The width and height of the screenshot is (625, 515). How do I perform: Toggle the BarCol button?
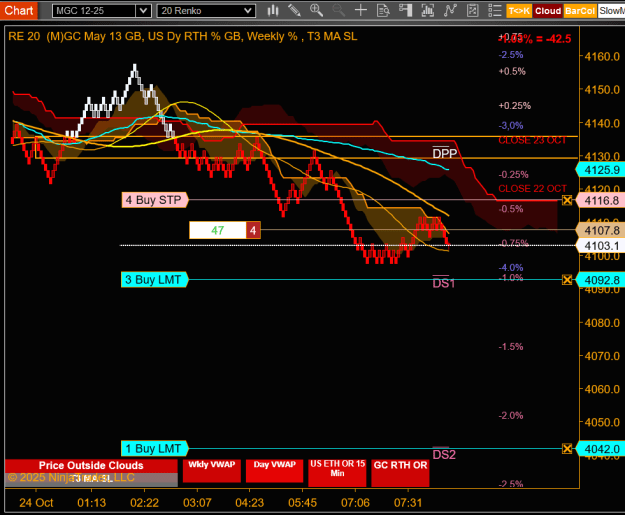click(580, 11)
